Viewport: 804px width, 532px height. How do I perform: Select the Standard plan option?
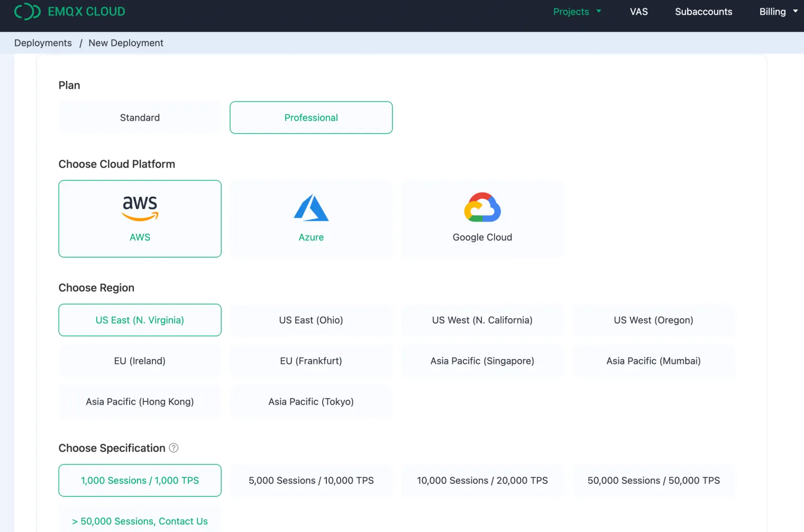click(x=140, y=117)
